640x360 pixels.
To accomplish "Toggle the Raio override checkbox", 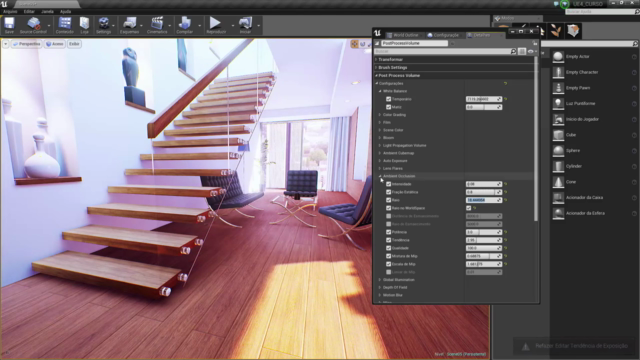I will tap(389, 200).
